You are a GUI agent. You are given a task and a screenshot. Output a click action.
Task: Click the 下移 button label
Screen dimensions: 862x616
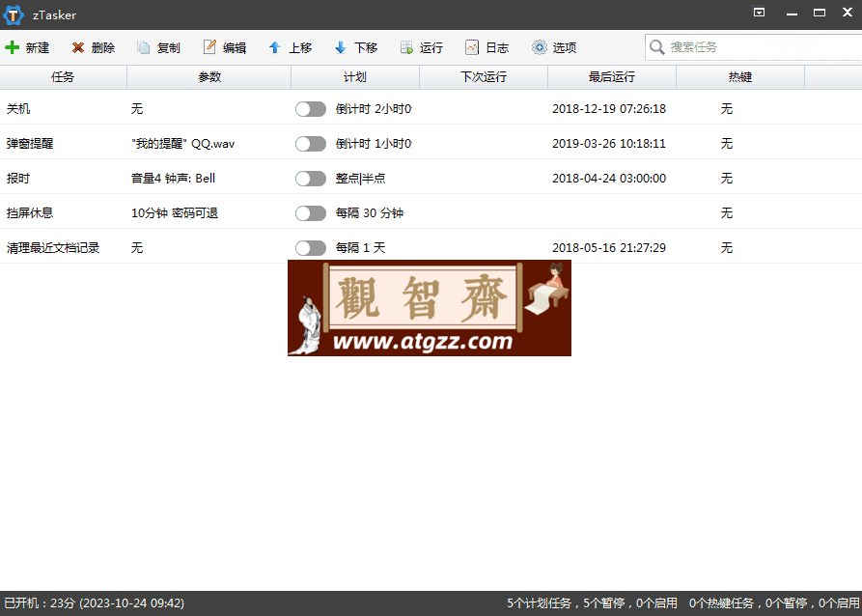pos(366,48)
